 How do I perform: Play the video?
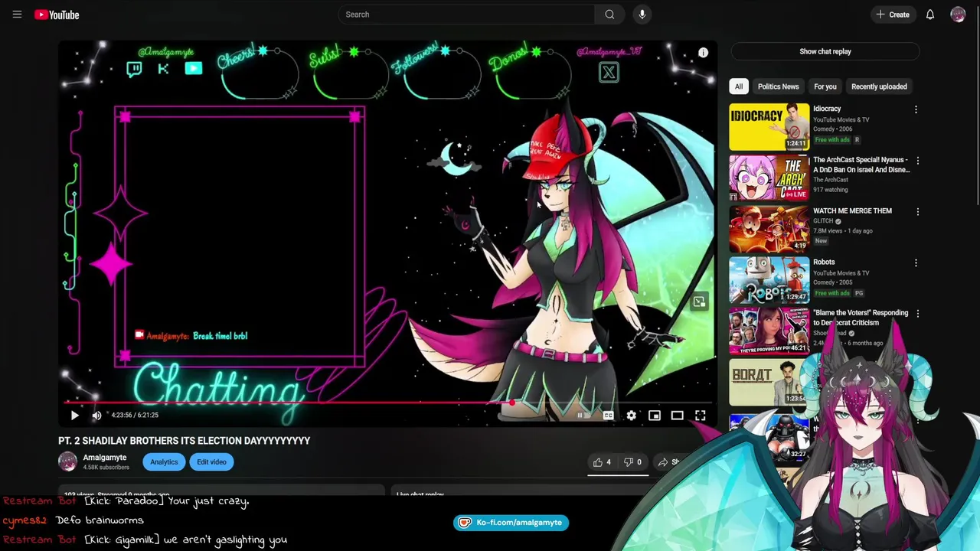click(74, 415)
